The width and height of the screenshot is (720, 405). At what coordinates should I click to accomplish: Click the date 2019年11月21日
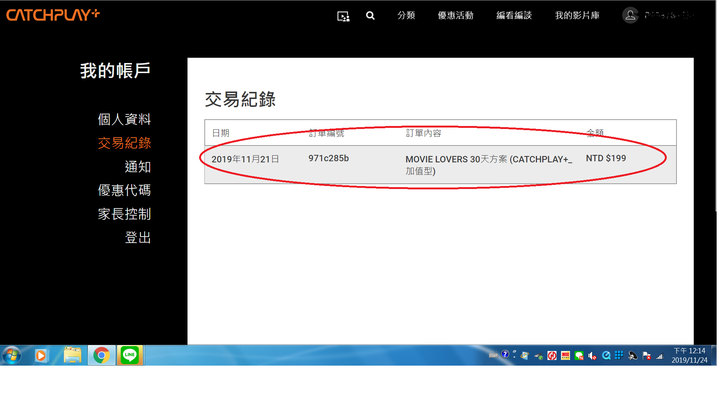(x=245, y=159)
